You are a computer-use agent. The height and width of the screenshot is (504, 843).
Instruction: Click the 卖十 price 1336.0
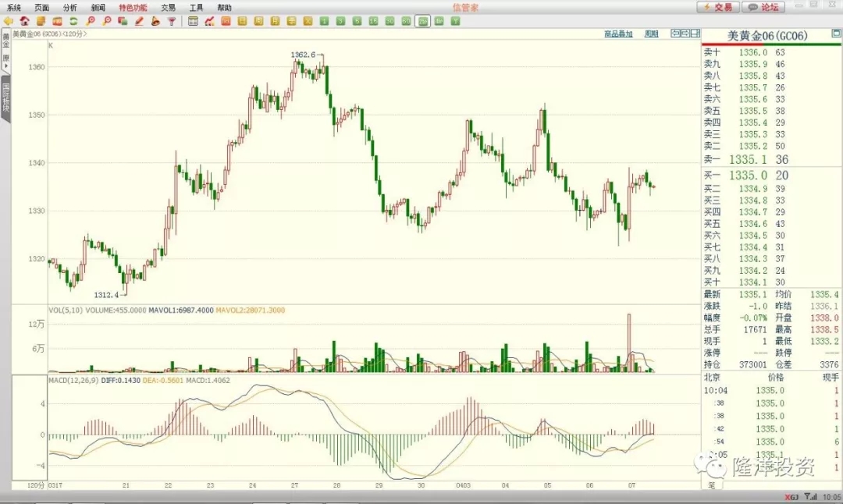point(752,52)
